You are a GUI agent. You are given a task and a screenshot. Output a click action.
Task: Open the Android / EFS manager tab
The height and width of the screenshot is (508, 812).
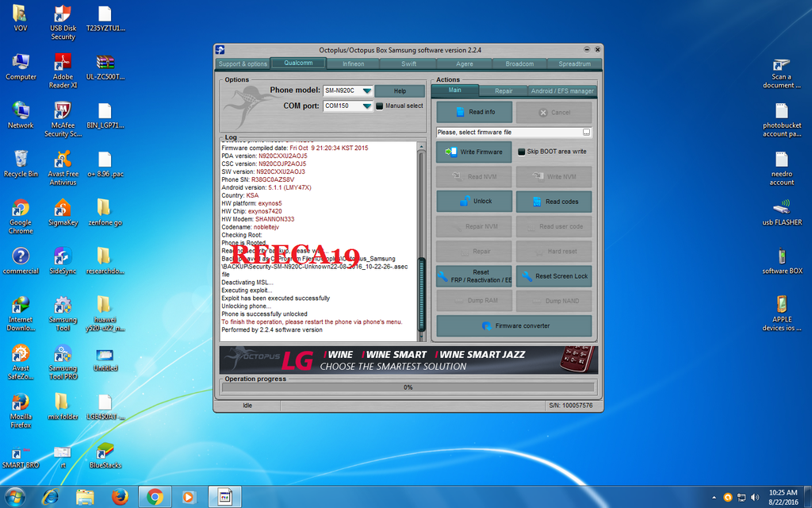tap(561, 91)
